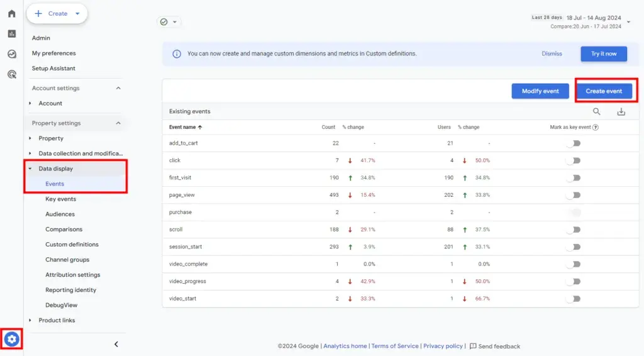Screen dimensions: 644x356
Task: Click the search icon above events table
Action: point(596,111)
